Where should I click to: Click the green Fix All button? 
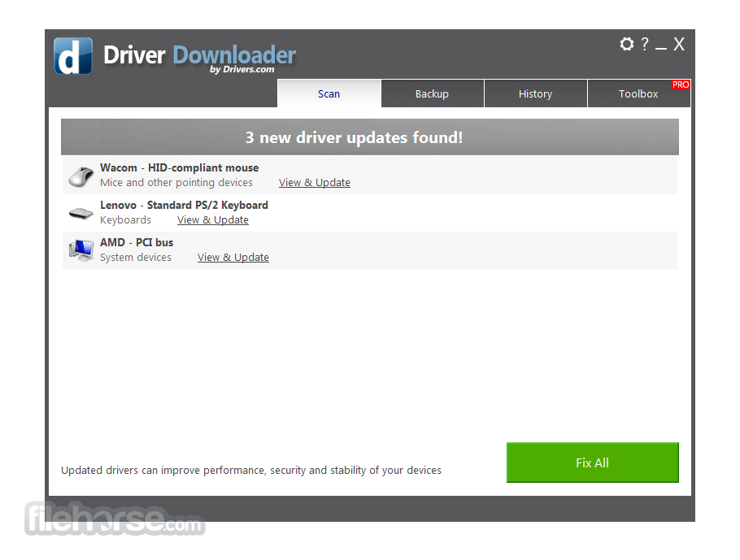point(592,462)
